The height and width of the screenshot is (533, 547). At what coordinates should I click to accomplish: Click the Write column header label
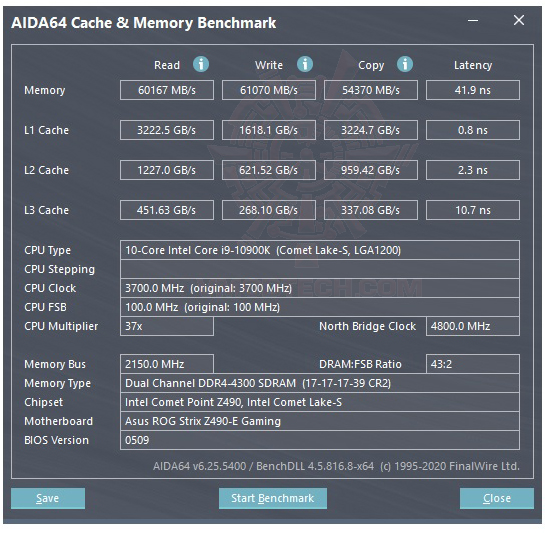[x=269, y=65]
